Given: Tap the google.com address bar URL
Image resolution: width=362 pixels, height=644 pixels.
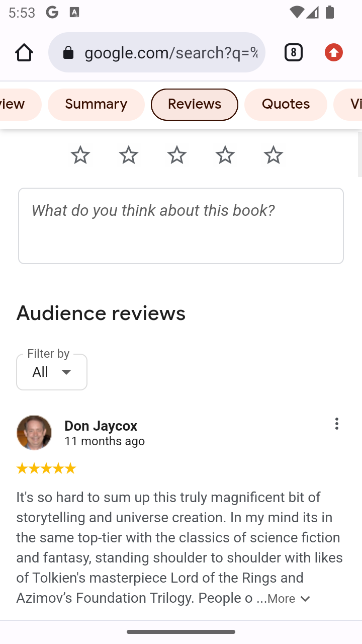Looking at the screenshot, I should tap(171, 52).
